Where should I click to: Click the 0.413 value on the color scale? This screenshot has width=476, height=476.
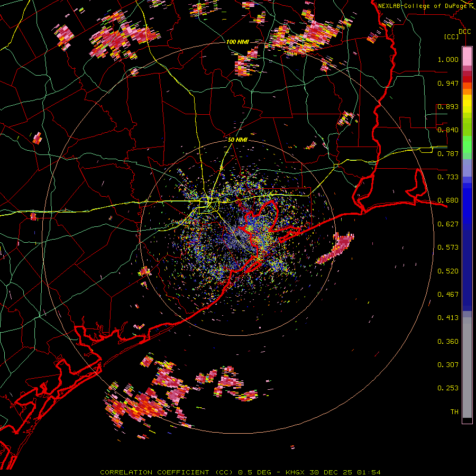coord(448,318)
